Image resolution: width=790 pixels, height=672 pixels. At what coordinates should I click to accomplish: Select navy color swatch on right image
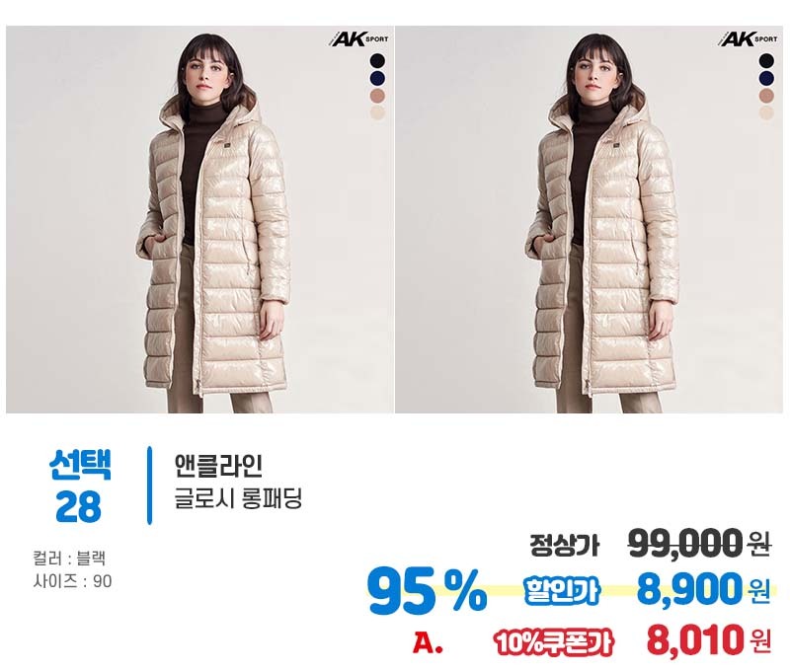766,78
